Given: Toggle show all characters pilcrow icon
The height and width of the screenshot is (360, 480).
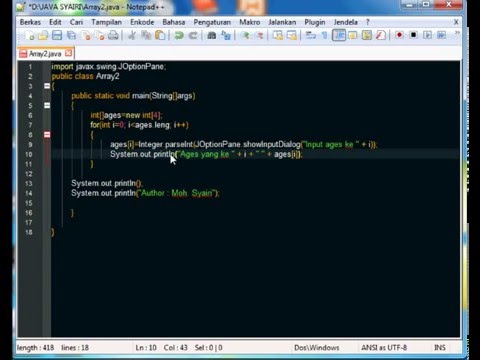Looking at the screenshot, I should (324, 35).
